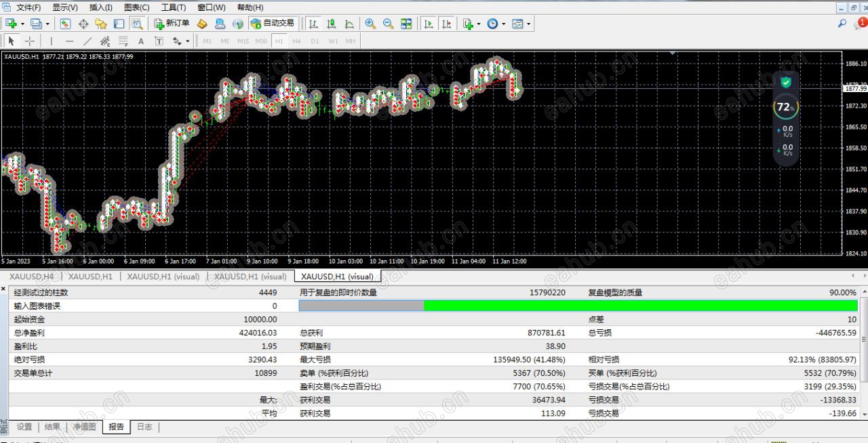Open the 图表(C) menu

coord(137,7)
